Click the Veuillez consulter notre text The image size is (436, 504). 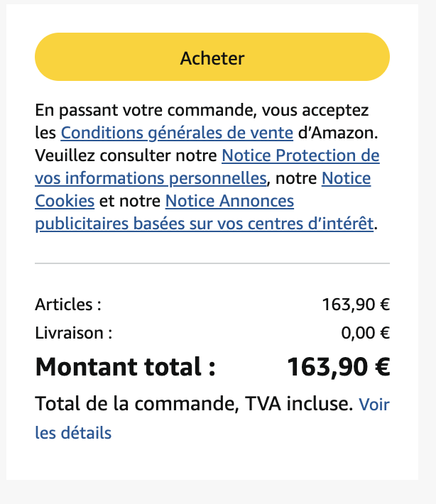[126, 155]
